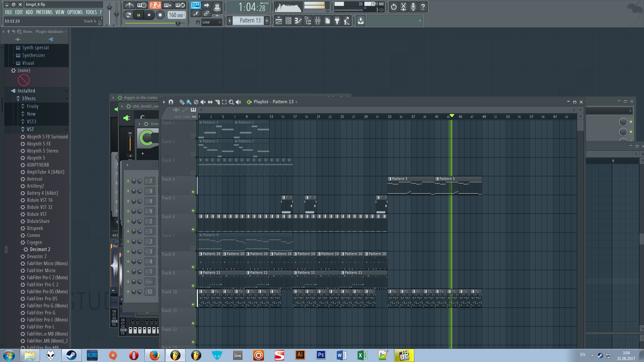
Task: Open the tempo tapper icon
Action: pos(347,21)
